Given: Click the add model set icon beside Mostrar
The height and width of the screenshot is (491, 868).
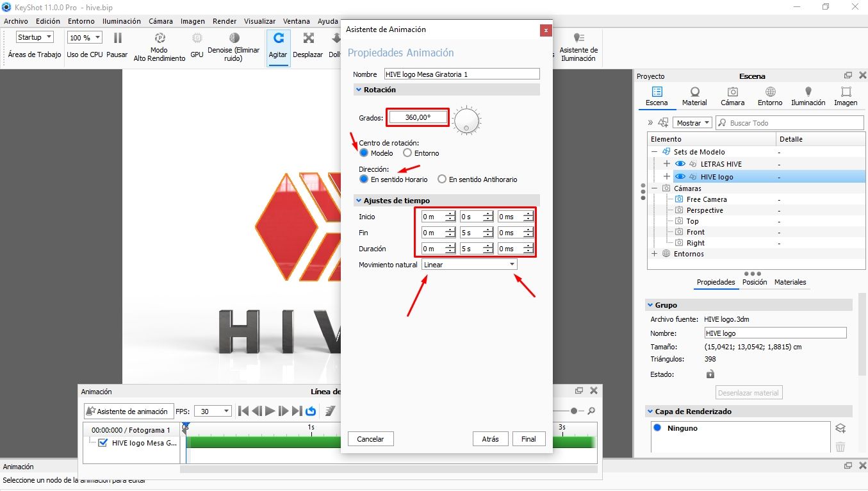Looking at the screenshot, I should (663, 122).
